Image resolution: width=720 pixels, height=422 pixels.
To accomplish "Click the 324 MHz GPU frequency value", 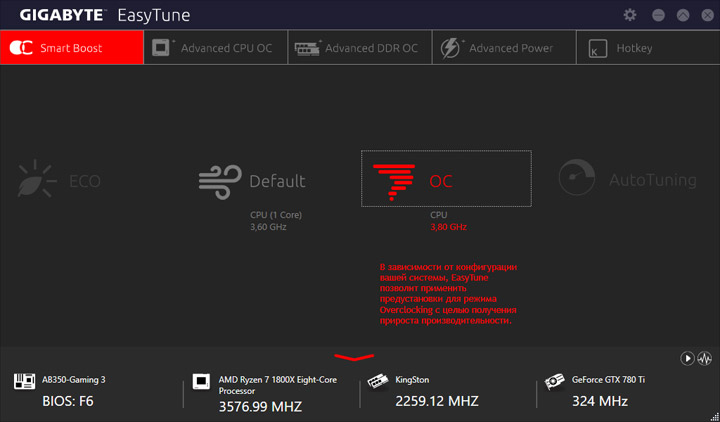I will tap(600, 401).
